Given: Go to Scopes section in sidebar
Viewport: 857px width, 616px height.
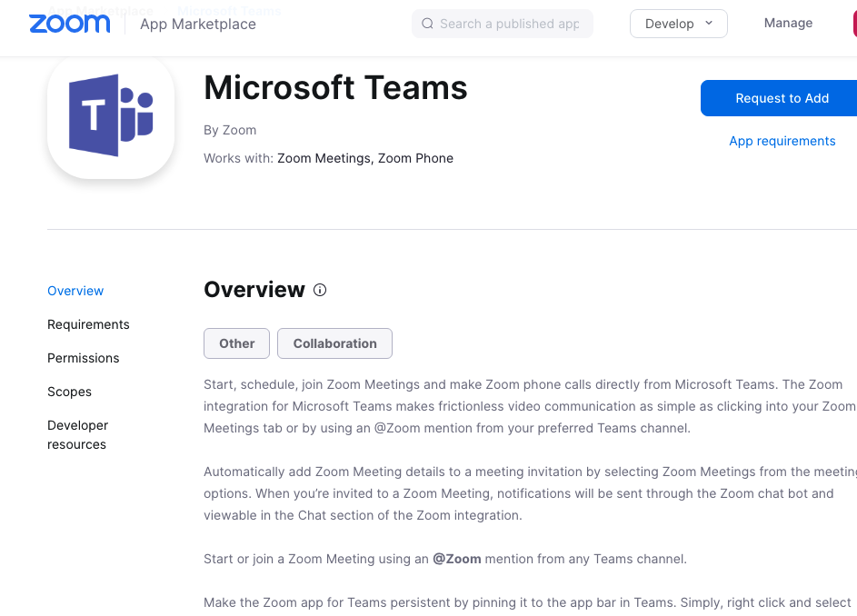Looking at the screenshot, I should point(69,392).
